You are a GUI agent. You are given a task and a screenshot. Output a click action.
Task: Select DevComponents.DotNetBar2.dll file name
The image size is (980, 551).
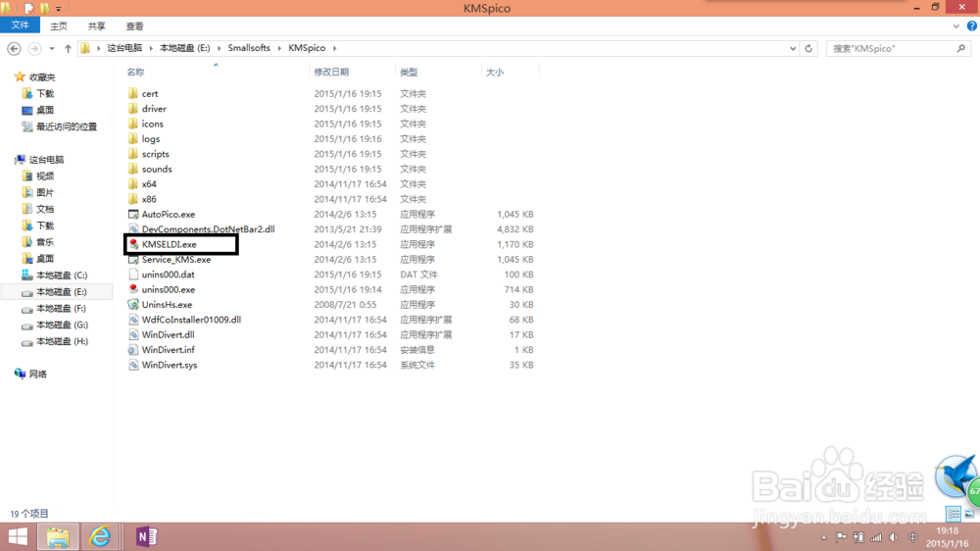click(208, 228)
